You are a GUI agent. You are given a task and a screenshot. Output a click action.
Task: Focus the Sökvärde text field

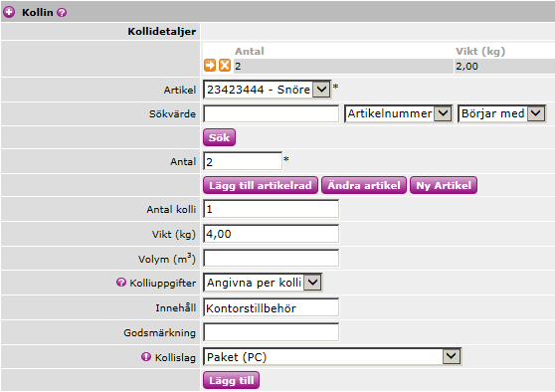(272, 113)
